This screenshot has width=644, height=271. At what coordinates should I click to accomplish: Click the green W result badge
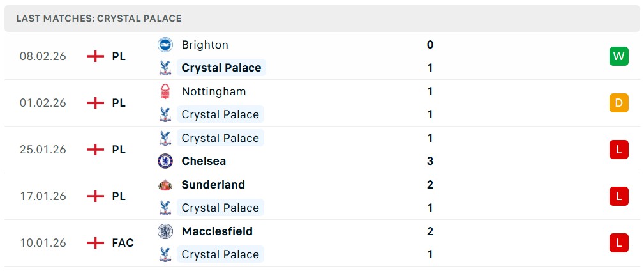tap(618, 56)
